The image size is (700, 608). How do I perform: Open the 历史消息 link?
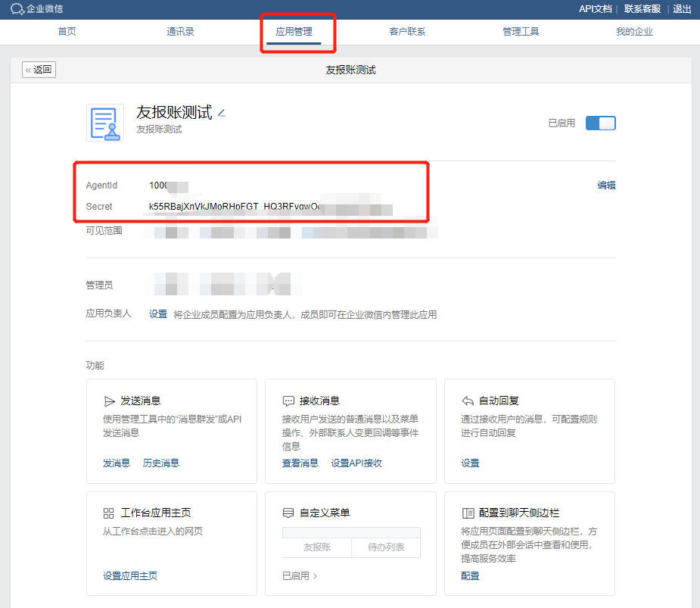pyautogui.click(x=161, y=463)
